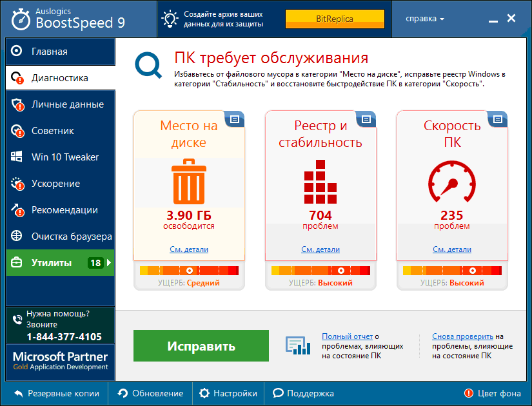Click the ПК требует обслуживания heading

[271, 58]
